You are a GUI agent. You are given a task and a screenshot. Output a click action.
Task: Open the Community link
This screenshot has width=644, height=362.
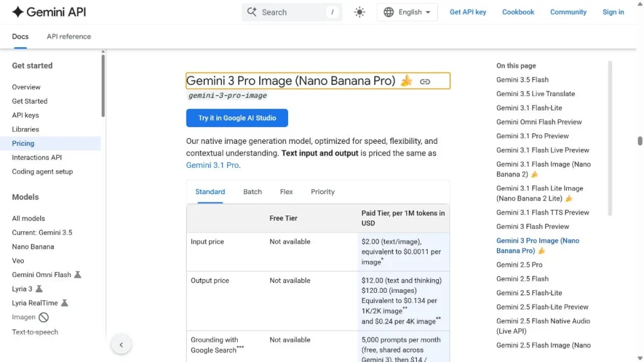tap(568, 12)
